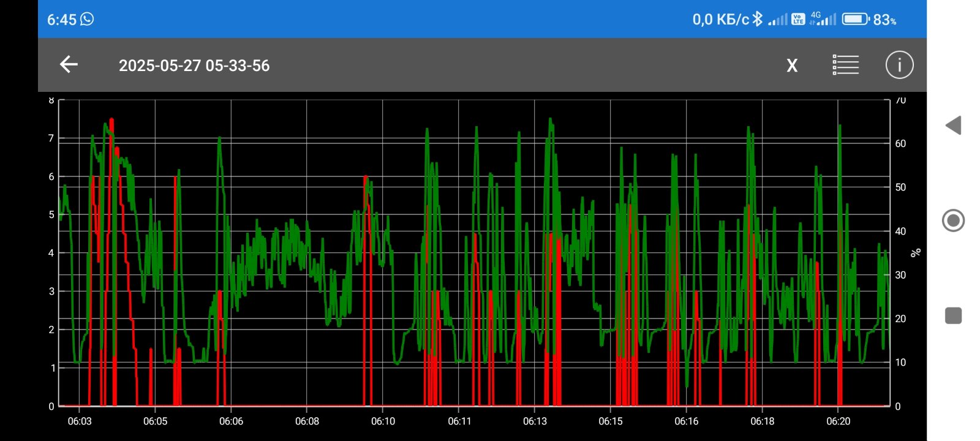Tap the 06:05 time axis label
The image size is (980, 441).
coord(156,421)
